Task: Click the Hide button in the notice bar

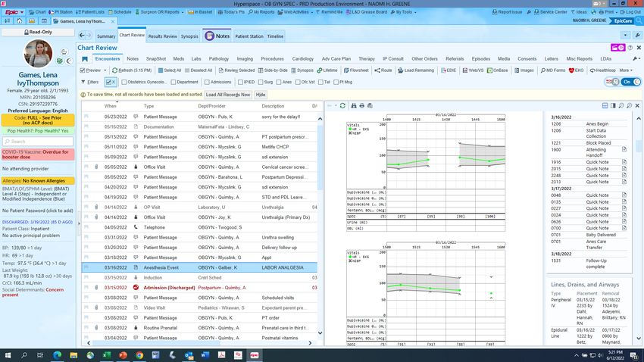Action: pos(261,95)
